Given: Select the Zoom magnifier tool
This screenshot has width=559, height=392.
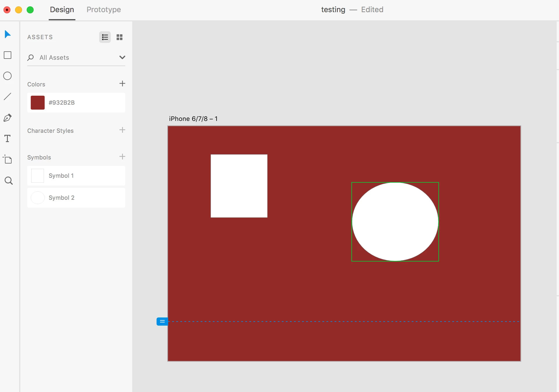Looking at the screenshot, I should coord(8,181).
